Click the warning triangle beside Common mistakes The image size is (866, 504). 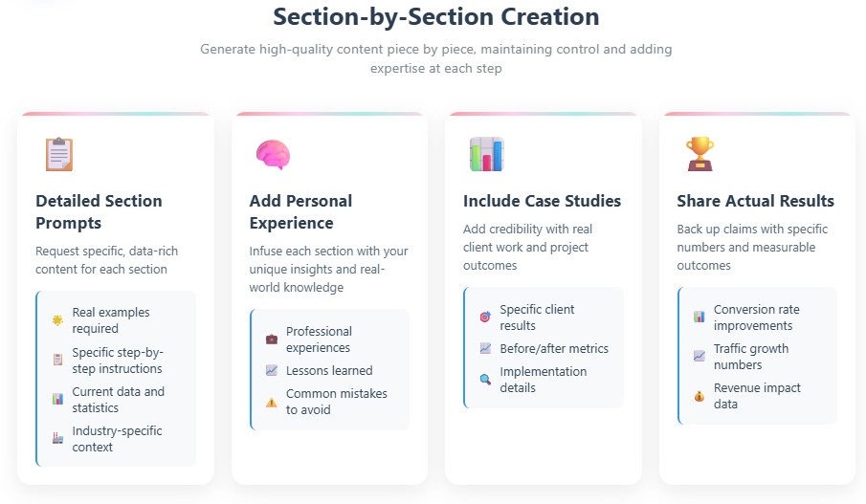271,402
